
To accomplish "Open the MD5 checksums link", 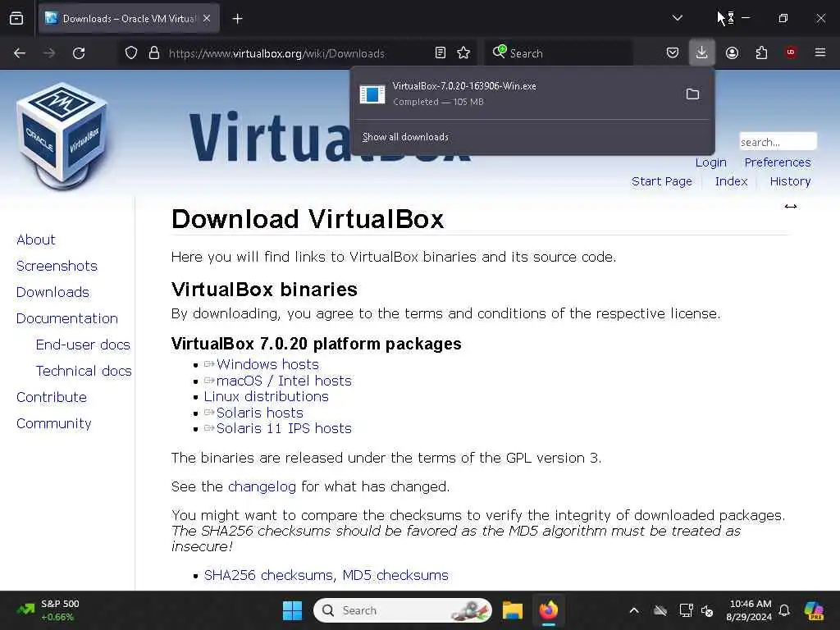I will tap(395, 575).
